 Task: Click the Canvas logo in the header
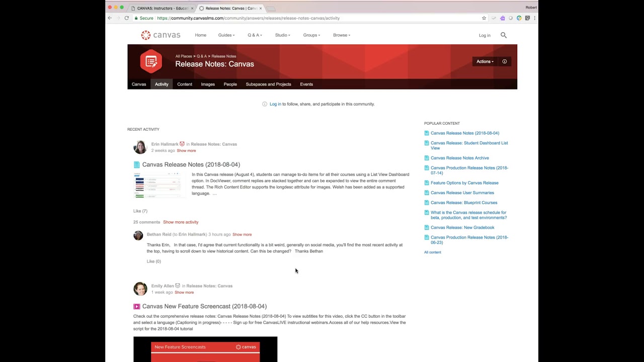tap(160, 35)
